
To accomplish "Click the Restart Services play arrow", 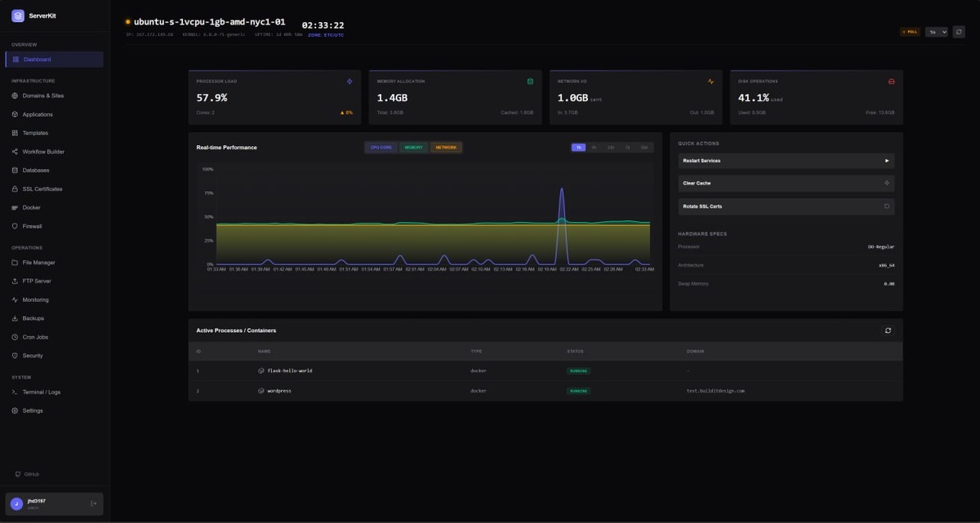I will point(887,161).
